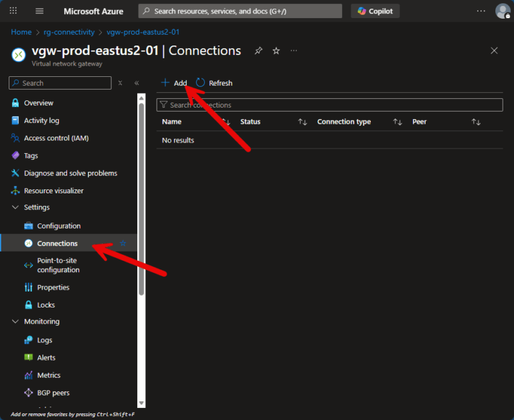
Task: Open Point-to-site configuration
Action: click(x=58, y=265)
